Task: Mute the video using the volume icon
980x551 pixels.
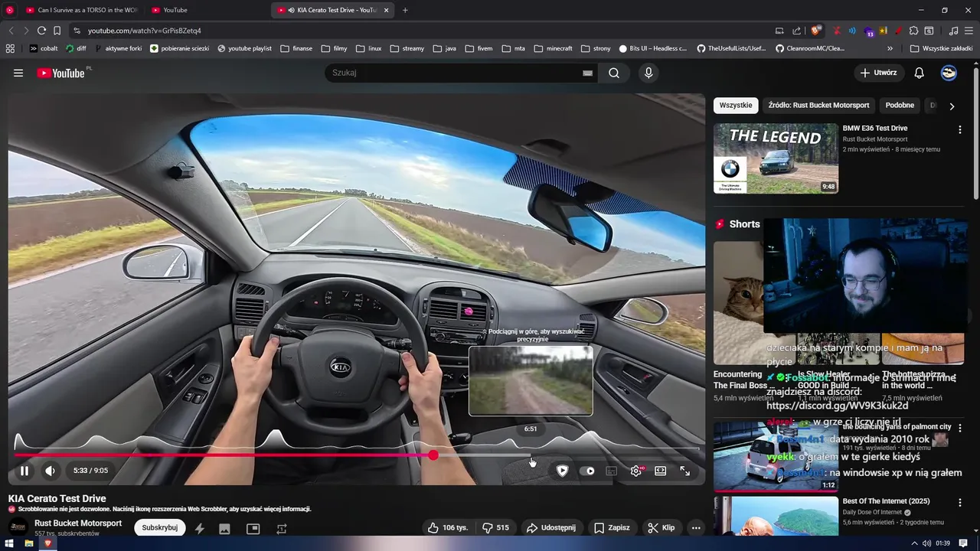Action: [x=50, y=471]
